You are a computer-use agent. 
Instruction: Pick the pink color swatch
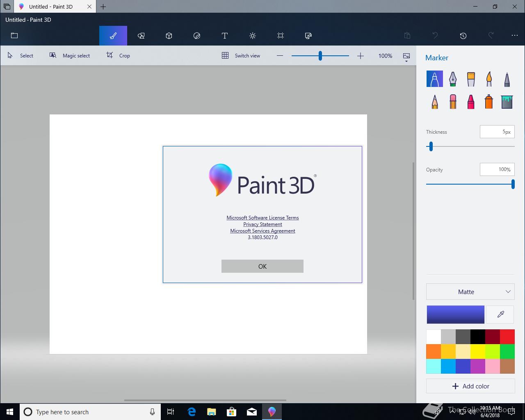coord(493,366)
